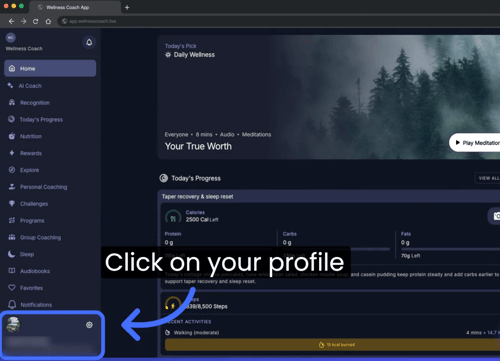Click the Explore compass icon
500x361 pixels.
(12, 170)
